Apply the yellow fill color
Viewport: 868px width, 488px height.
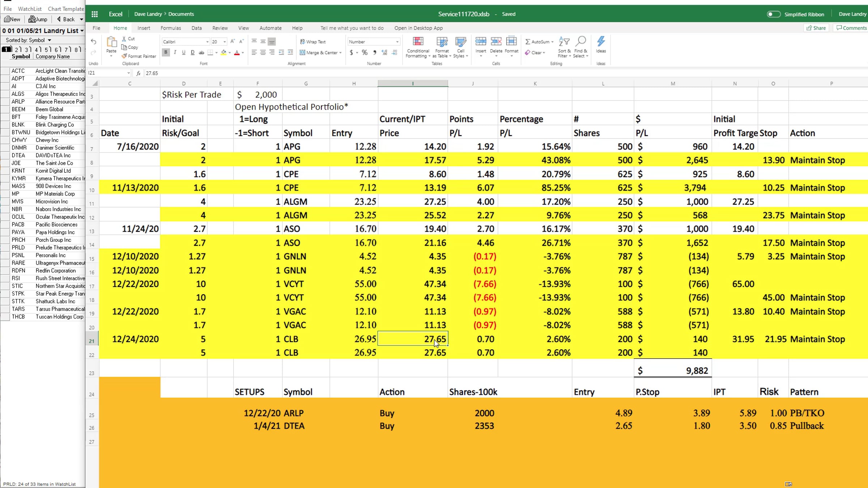point(224,52)
